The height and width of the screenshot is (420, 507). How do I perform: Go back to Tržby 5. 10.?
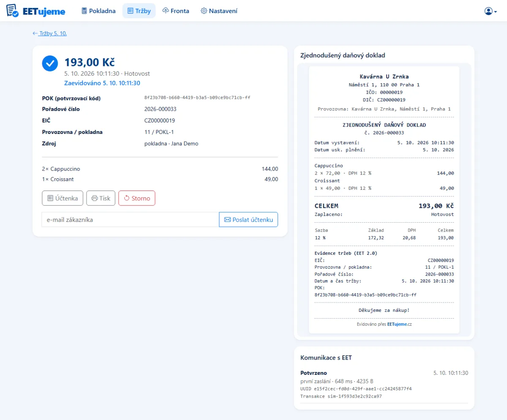point(50,33)
